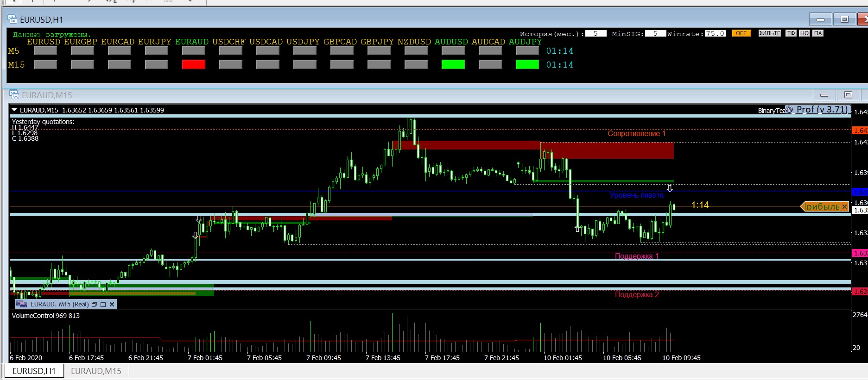
Task: Close the EURAUD, M15 (Real) mini window
Action: tap(112, 304)
